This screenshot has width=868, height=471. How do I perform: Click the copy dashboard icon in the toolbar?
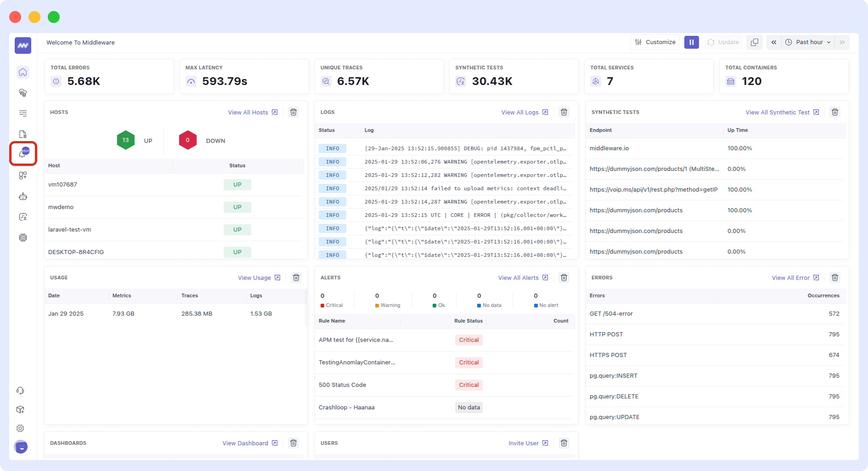(x=755, y=42)
